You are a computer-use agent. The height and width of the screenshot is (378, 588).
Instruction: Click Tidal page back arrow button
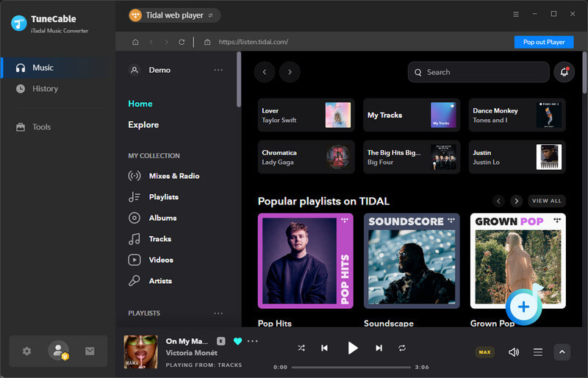tap(265, 72)
